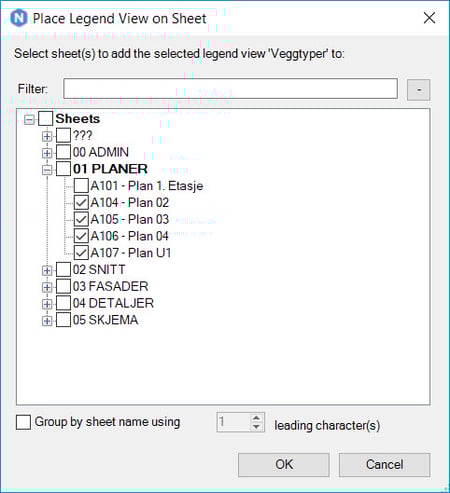Click into the Filter text field
This screenshot has width=450, height=493.
coord(230,89)
